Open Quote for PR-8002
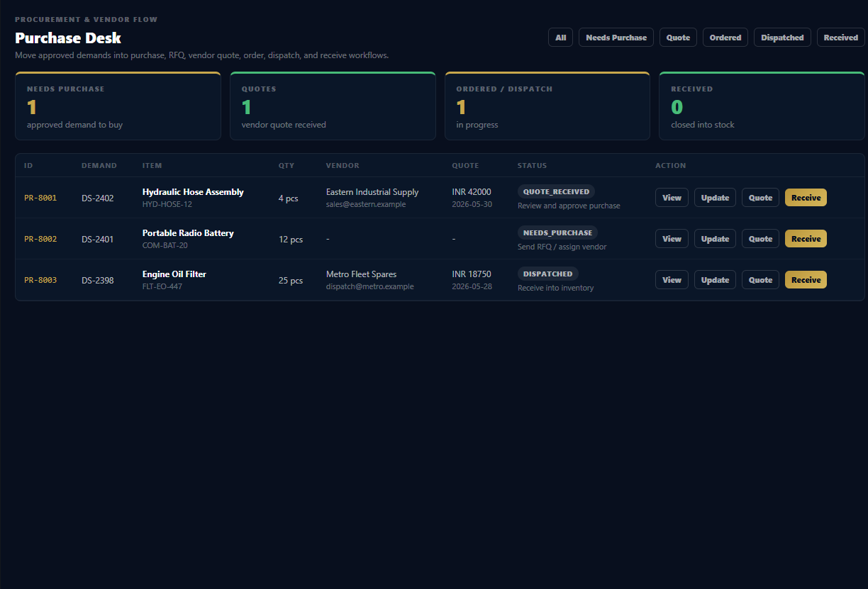Image resolution: width=868 pixels, height=589 pixels. point(760,239)
